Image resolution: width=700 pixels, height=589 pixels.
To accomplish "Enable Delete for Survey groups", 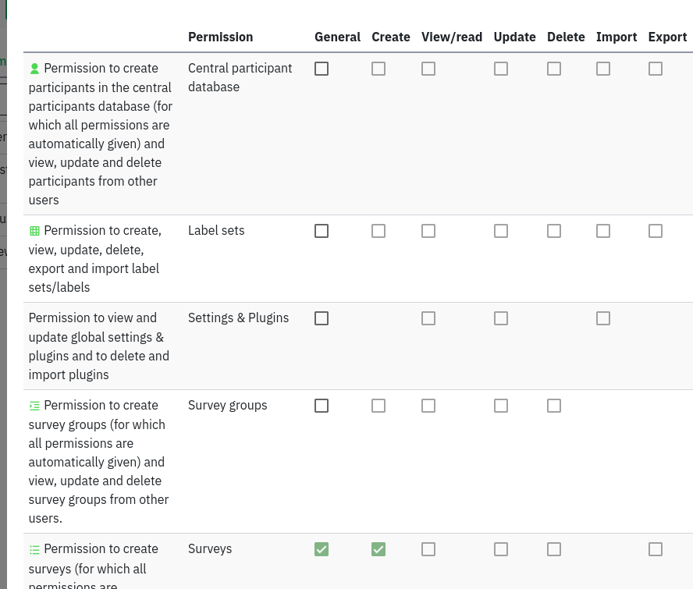I will 554,406.
